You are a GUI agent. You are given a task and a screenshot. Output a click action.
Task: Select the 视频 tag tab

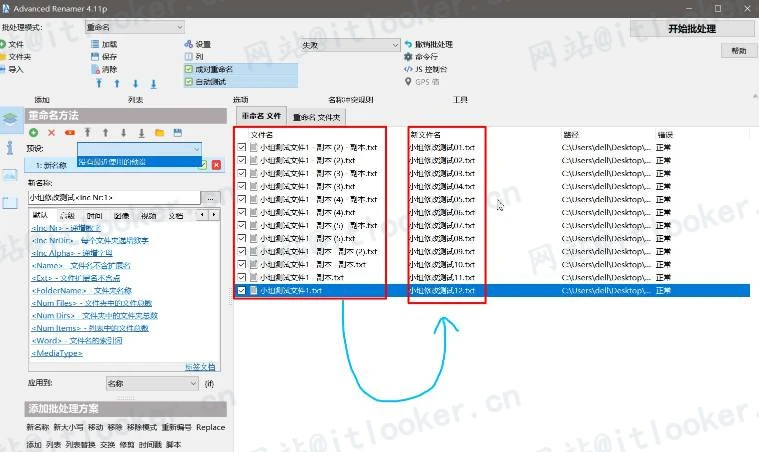pos(148,215)
